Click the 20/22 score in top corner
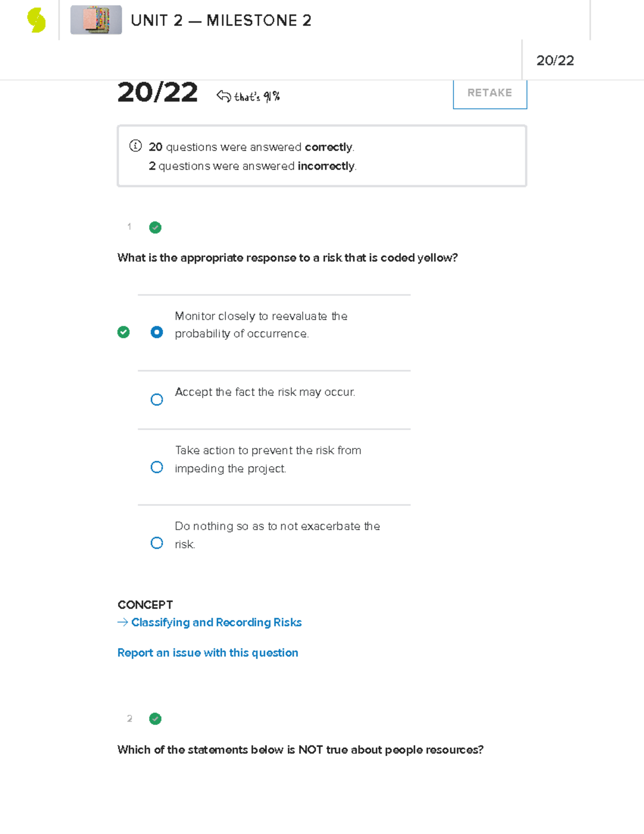This screenshot has width=644, height=834. tap(555, 61)
